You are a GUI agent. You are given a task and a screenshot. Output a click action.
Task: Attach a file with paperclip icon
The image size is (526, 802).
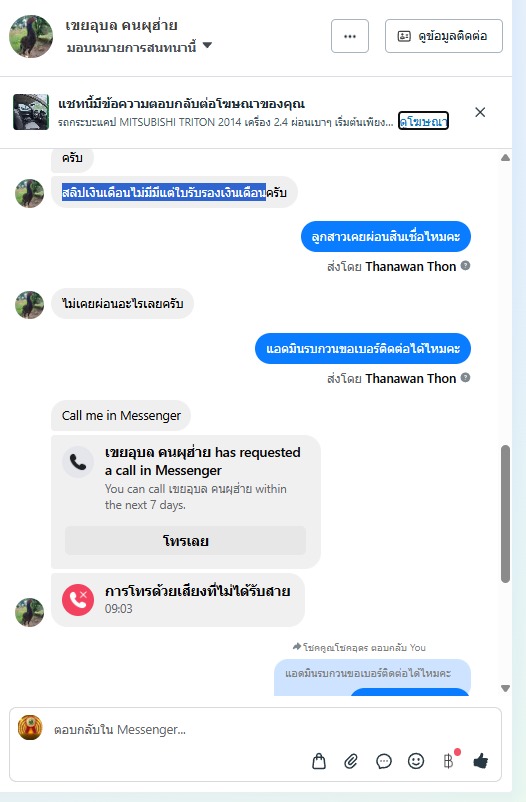(351, 761)
